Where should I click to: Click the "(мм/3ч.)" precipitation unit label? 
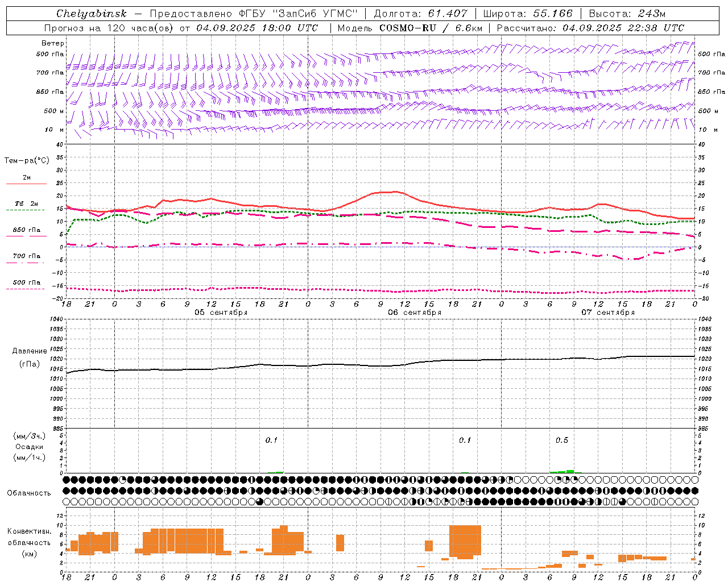click(30, 436)
